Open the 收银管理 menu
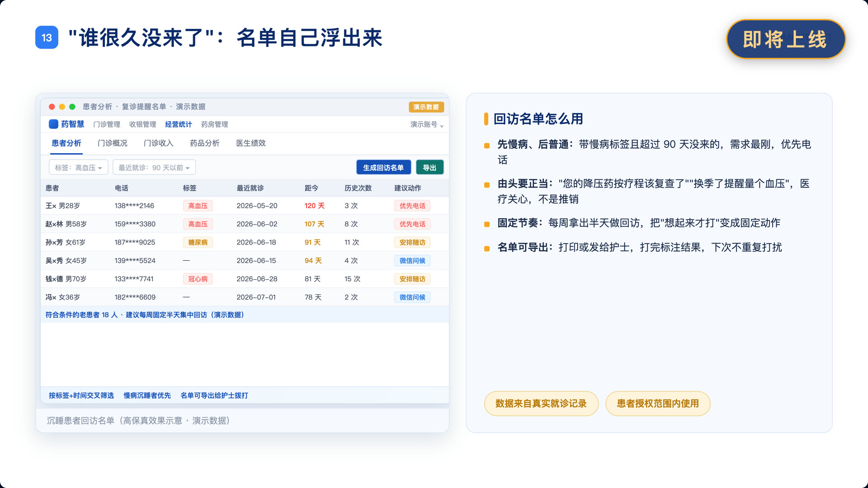The width and height of the screenshot is (868, 488). (142, 125)
